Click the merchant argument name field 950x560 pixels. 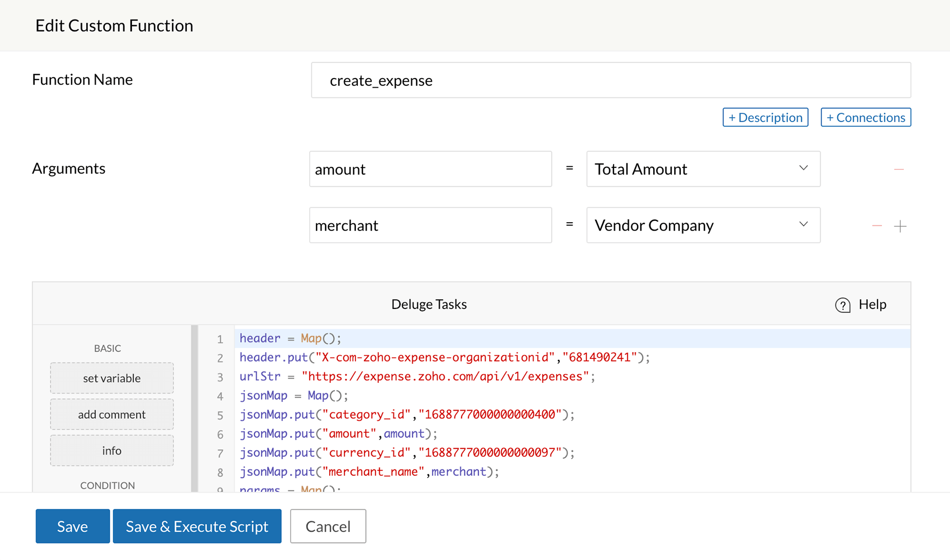pos(430,225)
